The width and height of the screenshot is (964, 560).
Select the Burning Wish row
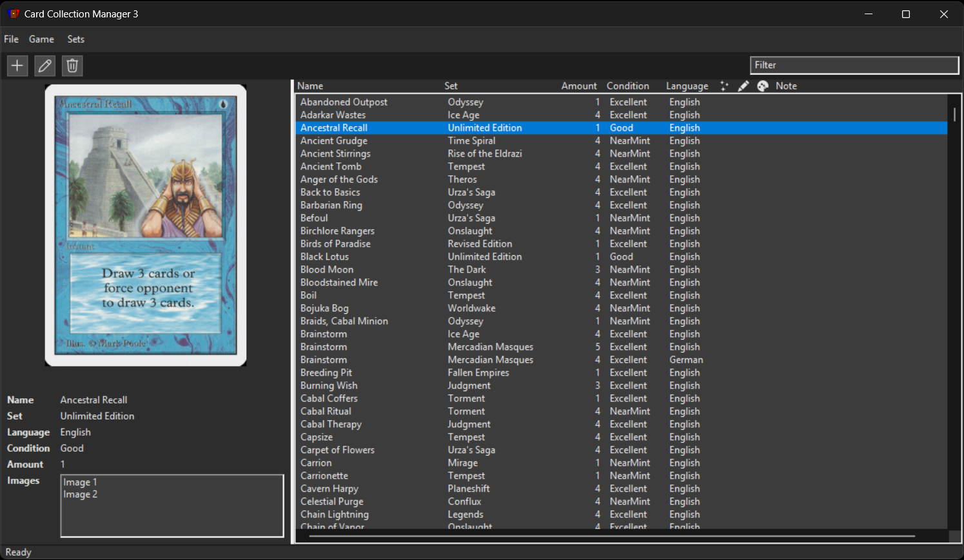[622, 385]
